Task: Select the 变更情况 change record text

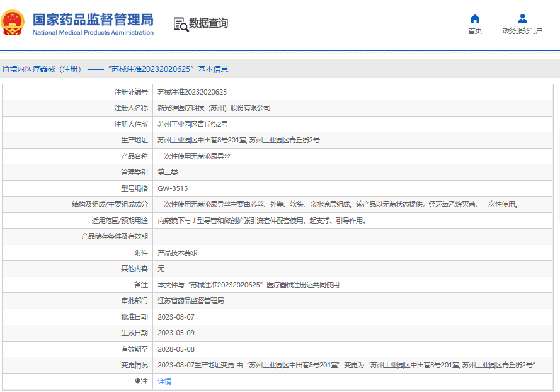Action: coord(346,365)
